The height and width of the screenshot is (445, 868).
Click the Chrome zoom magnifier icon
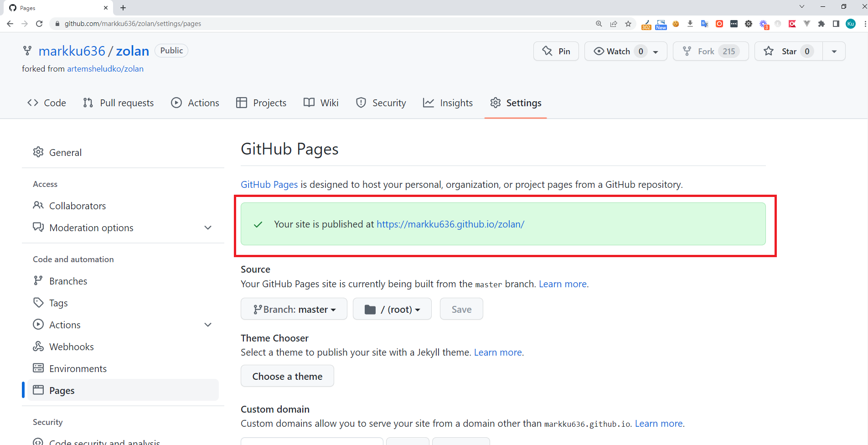(599, 24)
